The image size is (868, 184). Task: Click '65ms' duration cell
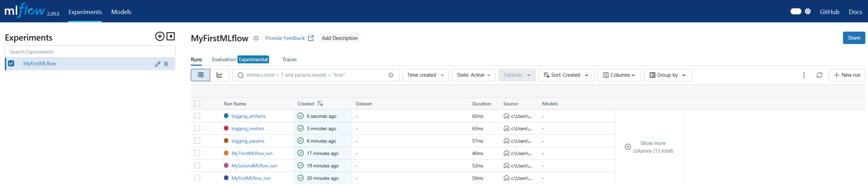point(478,116)
